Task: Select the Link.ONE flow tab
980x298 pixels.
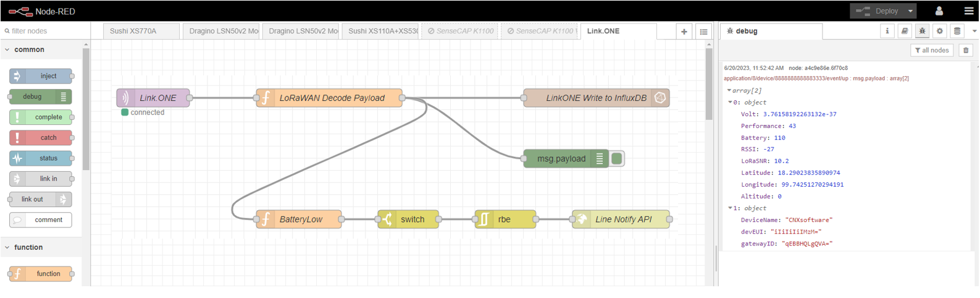Action: click(619, 31)
